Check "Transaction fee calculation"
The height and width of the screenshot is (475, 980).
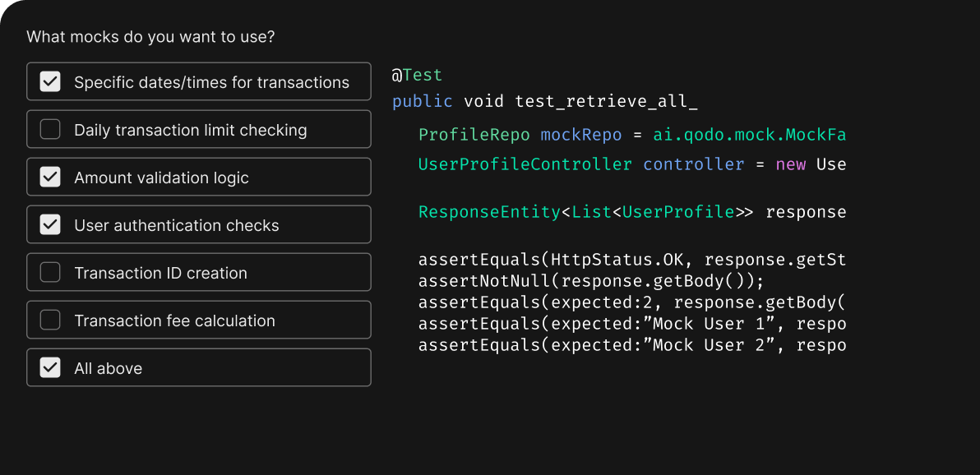[49, 320]
